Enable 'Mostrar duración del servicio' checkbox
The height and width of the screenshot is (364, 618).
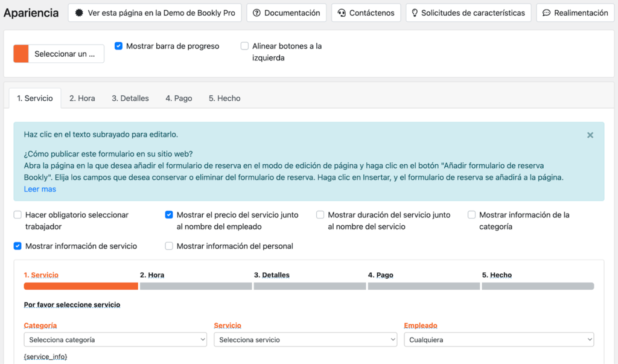tap(320, 214)
